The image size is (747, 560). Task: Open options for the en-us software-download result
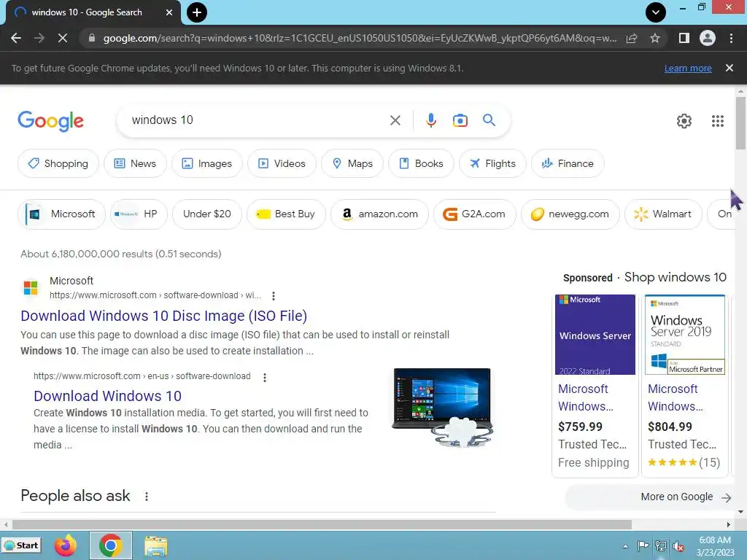tap(265, 377)
